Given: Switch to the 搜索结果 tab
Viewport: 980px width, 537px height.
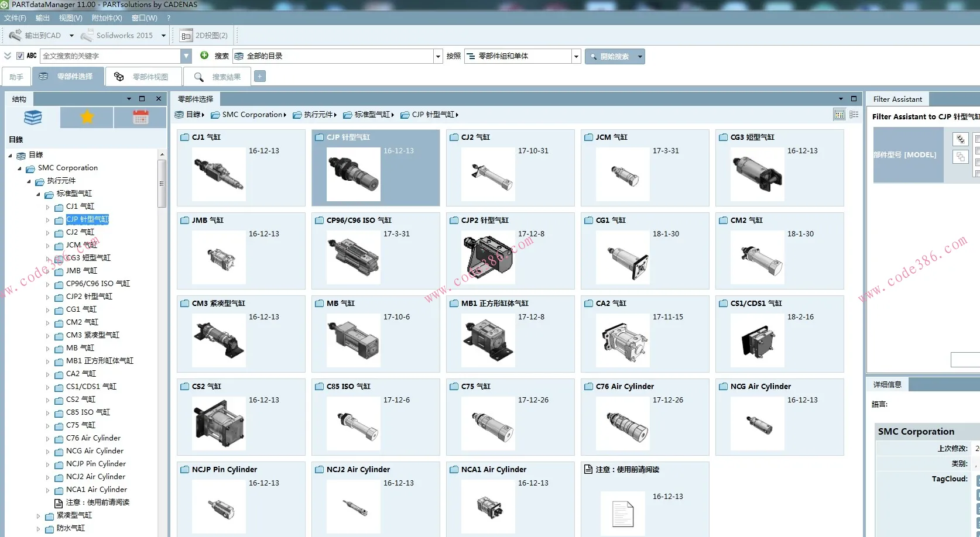Looking at the screenshot, I should click(217, 77).
